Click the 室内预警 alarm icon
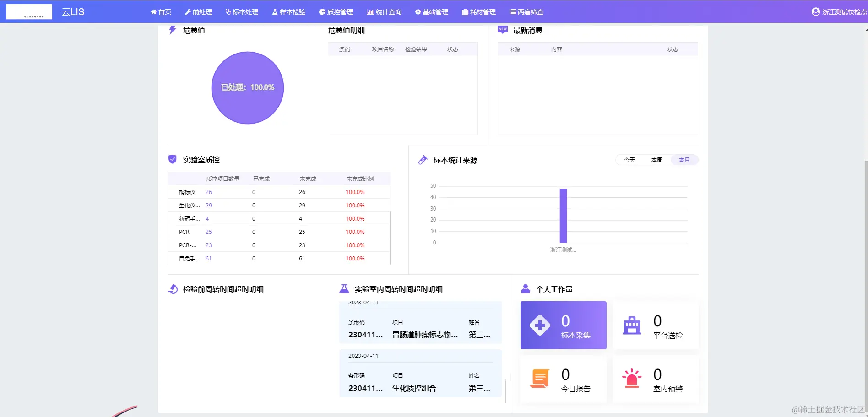The height and width of the screenshot is (417, 868). coord(632,378)
